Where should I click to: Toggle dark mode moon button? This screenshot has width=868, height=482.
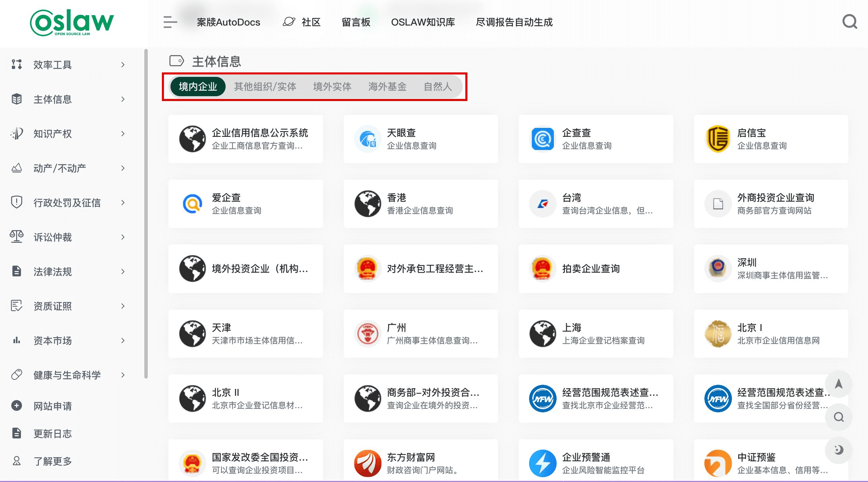[838, 450]
